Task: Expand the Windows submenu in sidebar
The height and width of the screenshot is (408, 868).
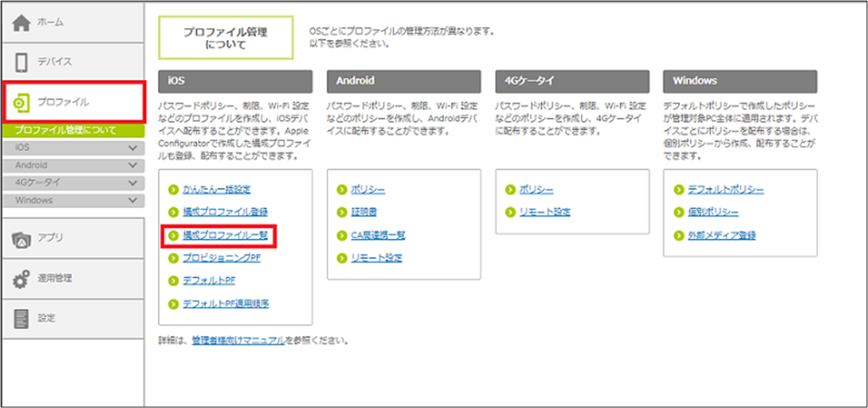Action: tap(133, 200)
